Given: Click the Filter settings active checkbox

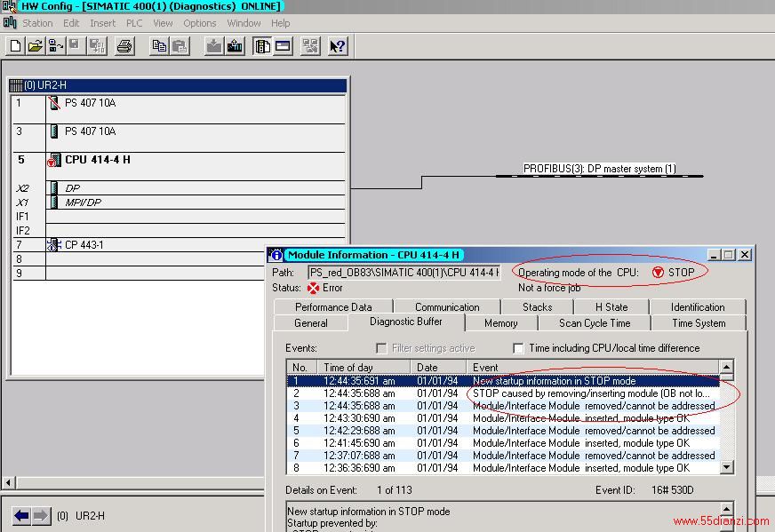Looking at the screenshot, I should click(381, 348).
